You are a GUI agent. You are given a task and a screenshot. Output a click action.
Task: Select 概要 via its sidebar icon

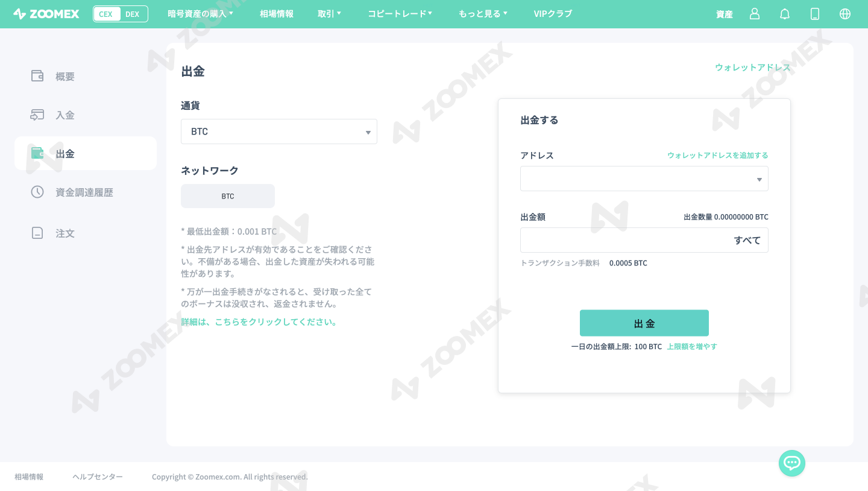tap(37, 76)
